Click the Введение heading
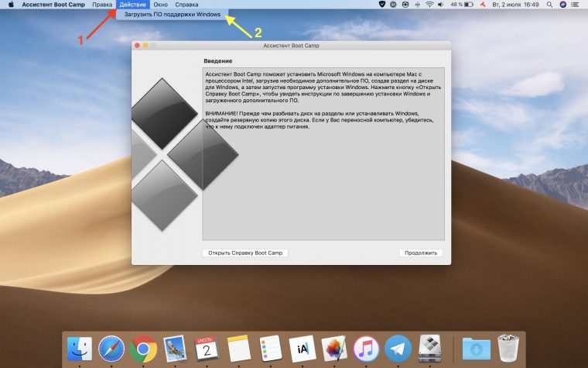The width and height of the screenshot is (588, 368). [x=218, y=60]
